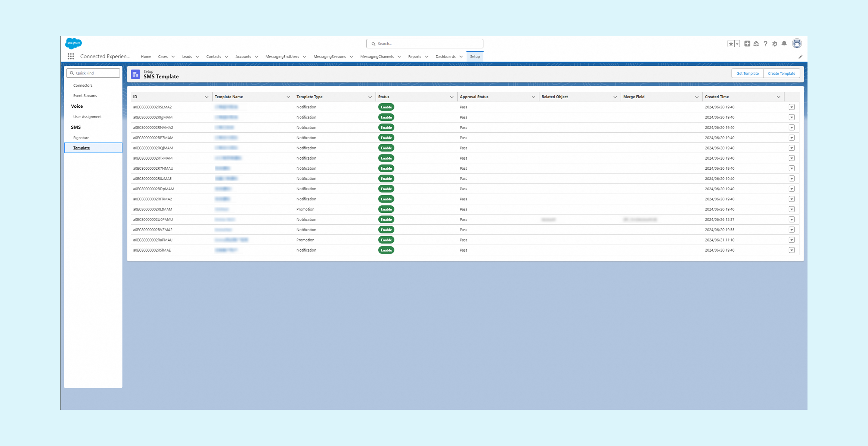868x446 pixels.
Task: Open the Merge Field column menu chevron
Action: pos(697,97)
